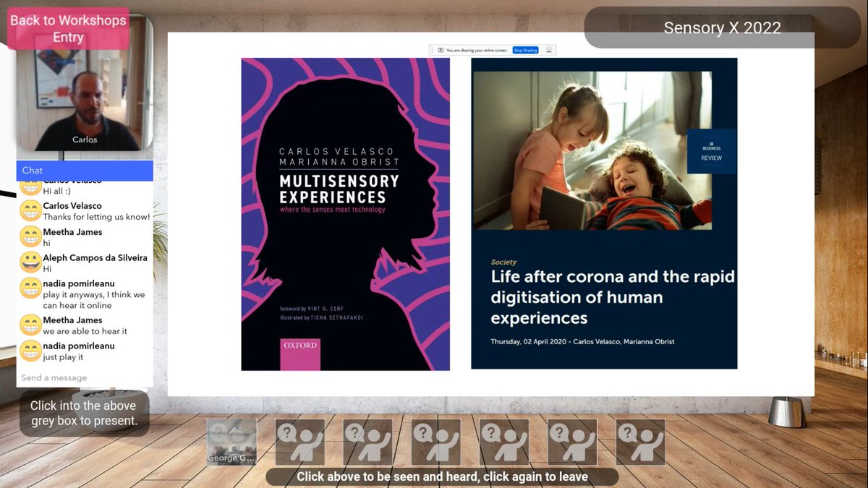The height and width of the screenshot is (488, 868).
Task: Click 'Carlos Velasco' name above 'Thanks for letting'
Action: [72, 206]
